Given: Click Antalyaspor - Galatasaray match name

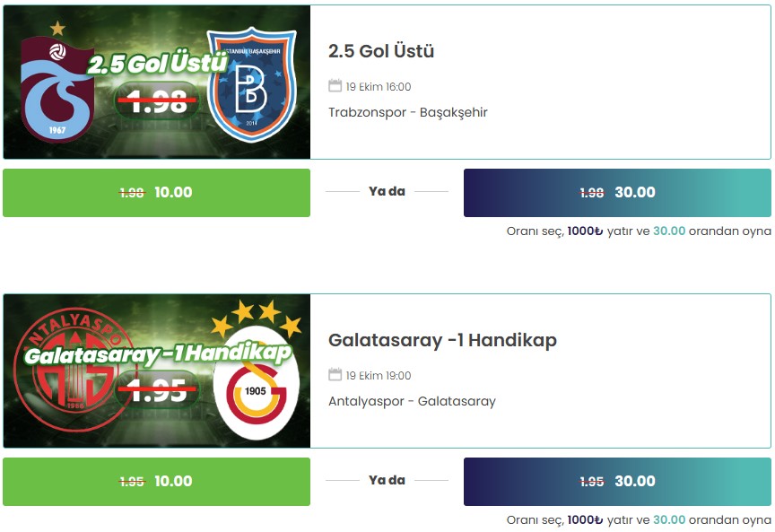Looking at the screenshot, I should coord(412,402).
